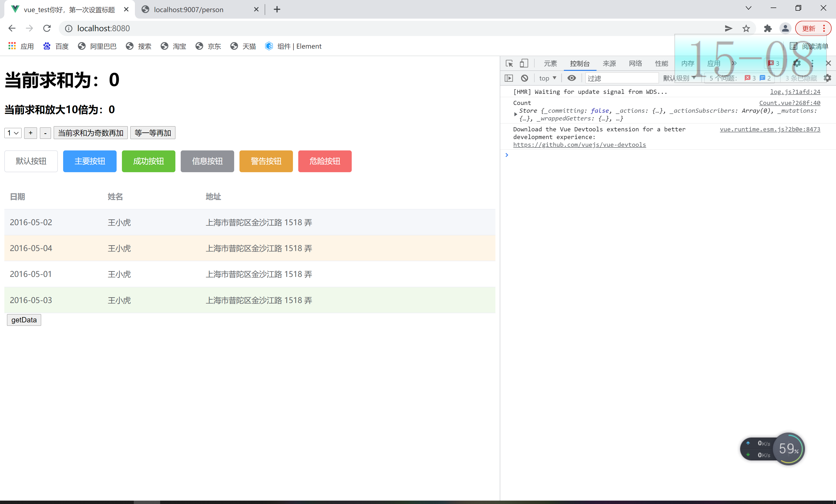
Task: Switch to the 元素 DevTools tab
Action: [x=550, y=63]
